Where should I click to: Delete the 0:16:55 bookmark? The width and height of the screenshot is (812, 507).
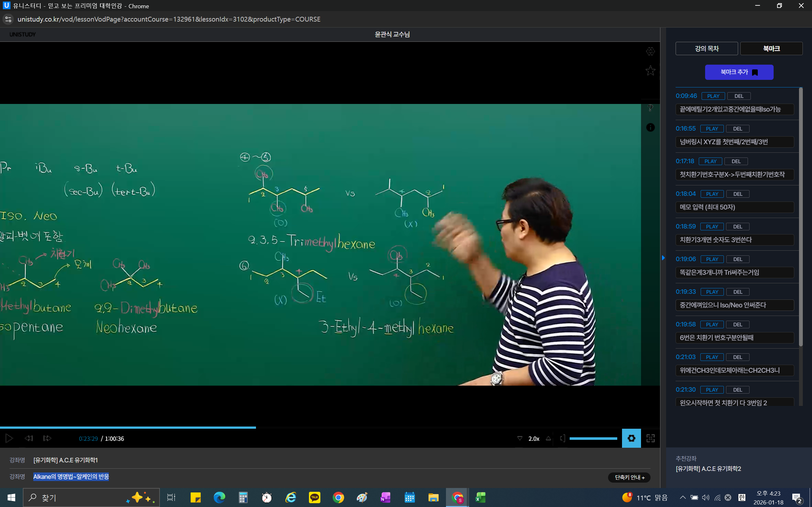[737, 129]
